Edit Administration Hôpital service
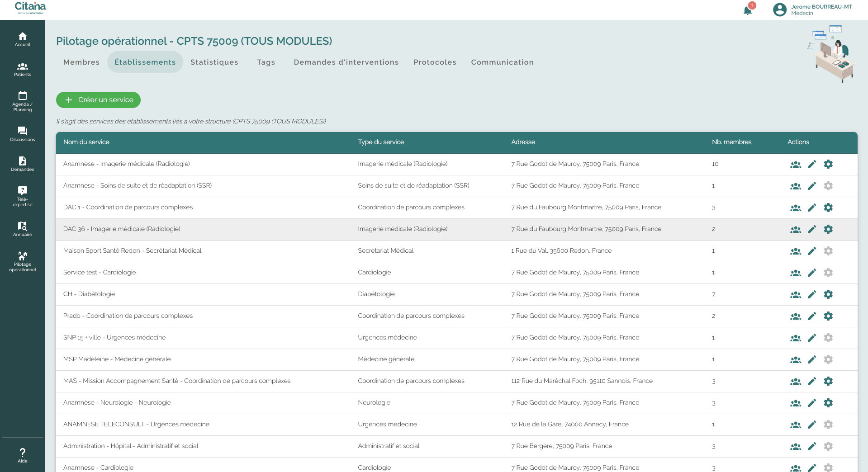Viewport: 868px width, 472px height. (x=812, y=446)
